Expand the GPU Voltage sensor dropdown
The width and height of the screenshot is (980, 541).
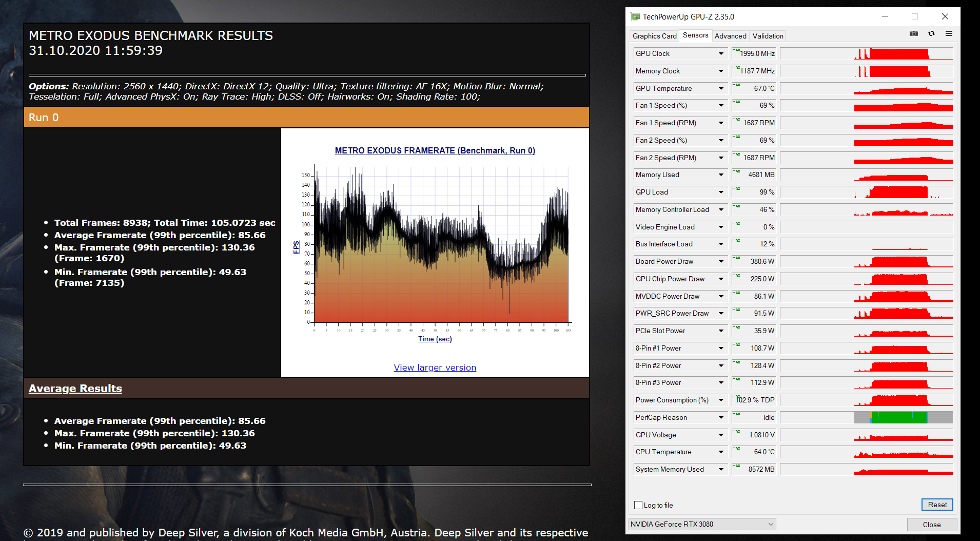721,435
